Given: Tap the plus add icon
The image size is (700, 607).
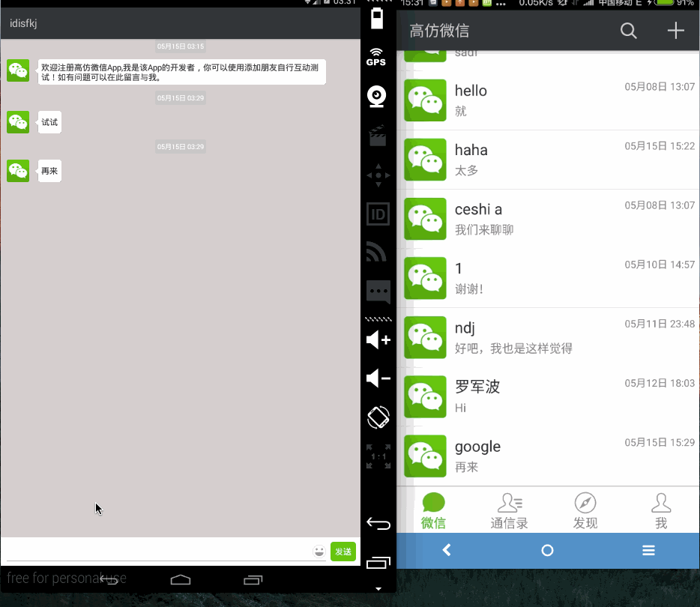Looking at the screenshot, I should (x=675, y=31).
